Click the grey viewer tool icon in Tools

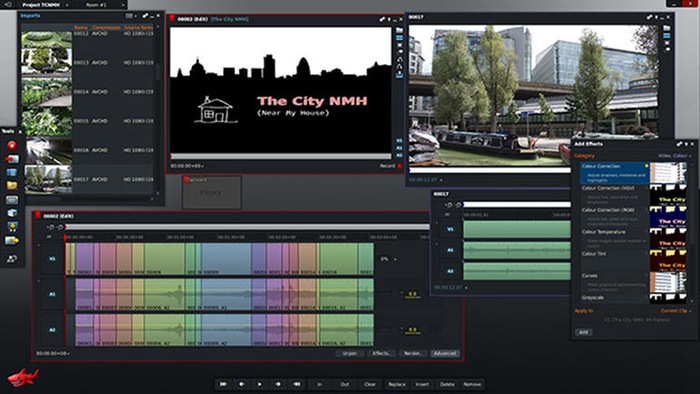(x=12, y=200)
